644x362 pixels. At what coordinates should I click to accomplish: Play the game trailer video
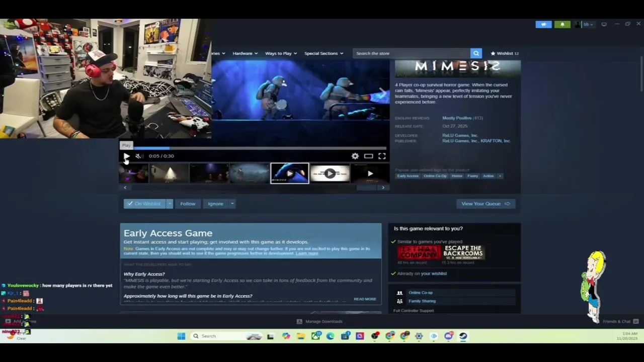pos(126,156)
